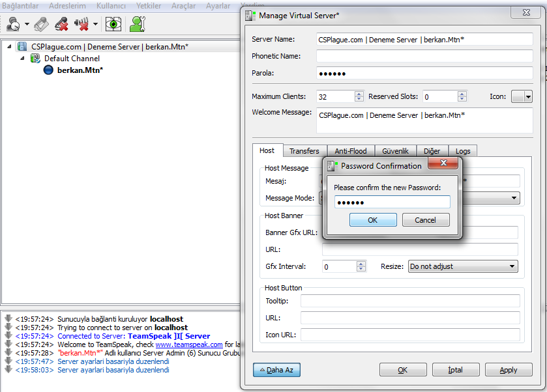Click the Icon picker button
Viewport: 547px width, 392px height.
click(522, 96)
